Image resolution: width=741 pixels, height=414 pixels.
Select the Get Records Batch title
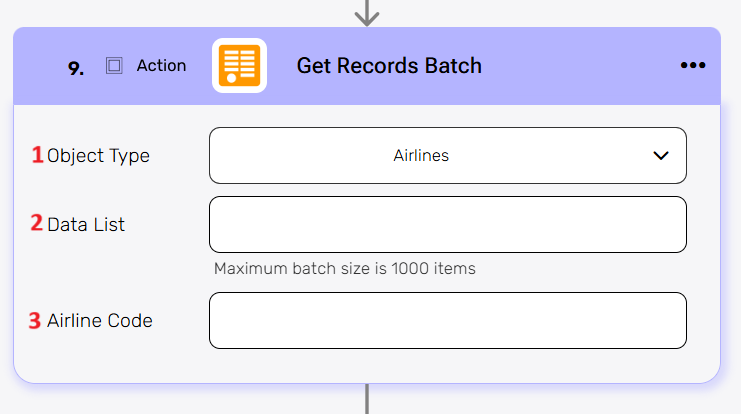point(389,66)
